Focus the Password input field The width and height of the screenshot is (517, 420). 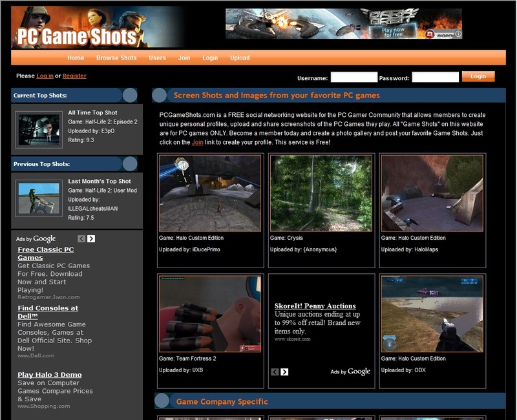(435, 78)
